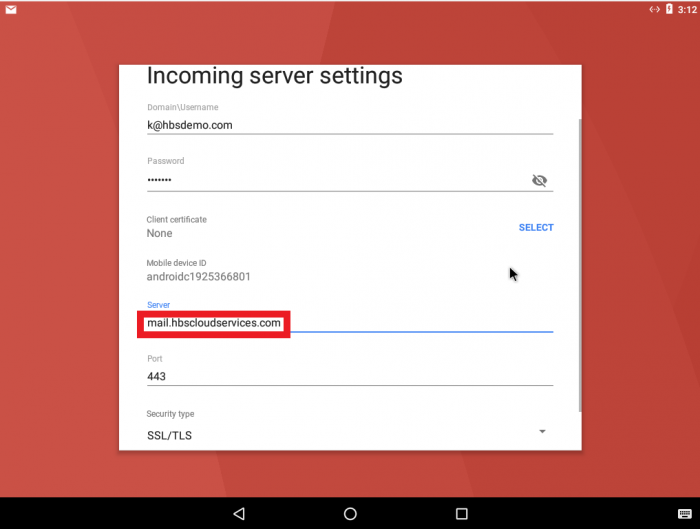Viewport: 700px width, 529px height.
Task: Tap the network arrows status icon
Action: pos(654,9)
